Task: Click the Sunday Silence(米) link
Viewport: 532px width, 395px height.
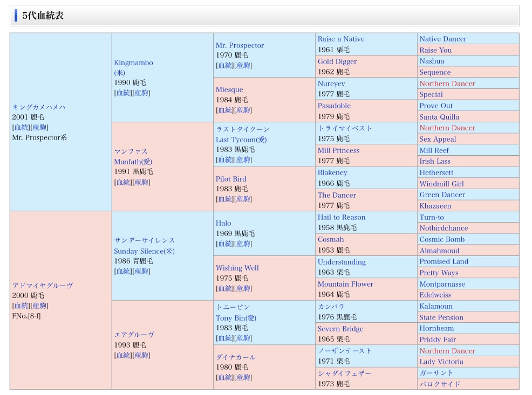Action: point(144,251)
